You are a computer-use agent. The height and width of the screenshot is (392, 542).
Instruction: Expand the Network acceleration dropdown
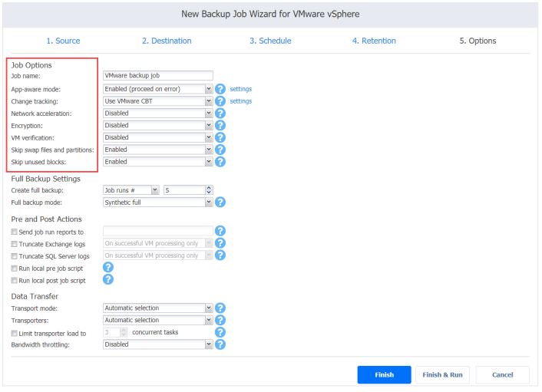157,114
